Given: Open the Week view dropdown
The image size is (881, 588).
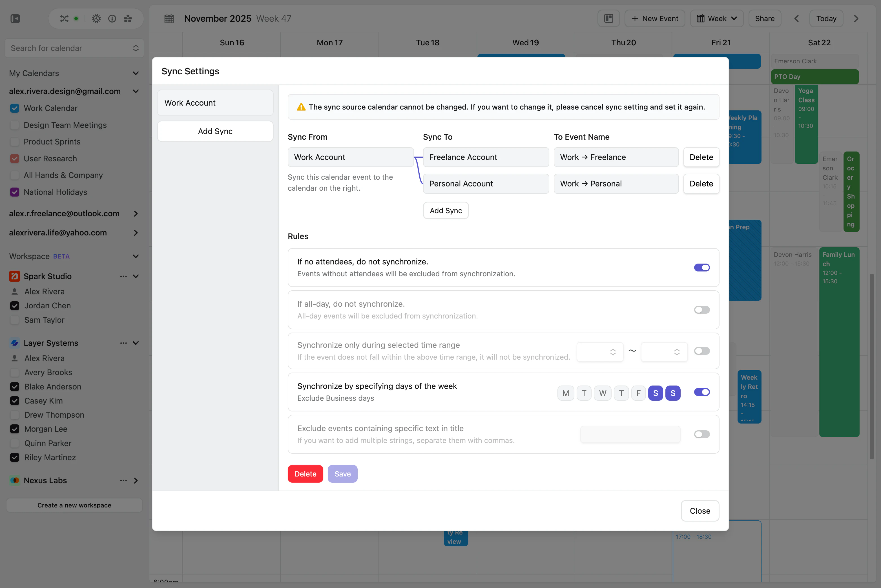Looking at the screenshot, I should click(x=716, y=18).
